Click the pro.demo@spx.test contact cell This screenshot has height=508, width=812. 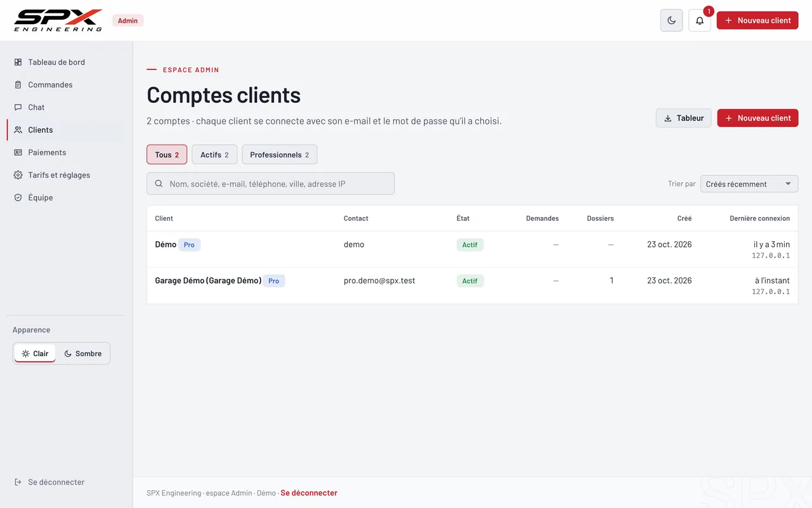click(379, 281)
